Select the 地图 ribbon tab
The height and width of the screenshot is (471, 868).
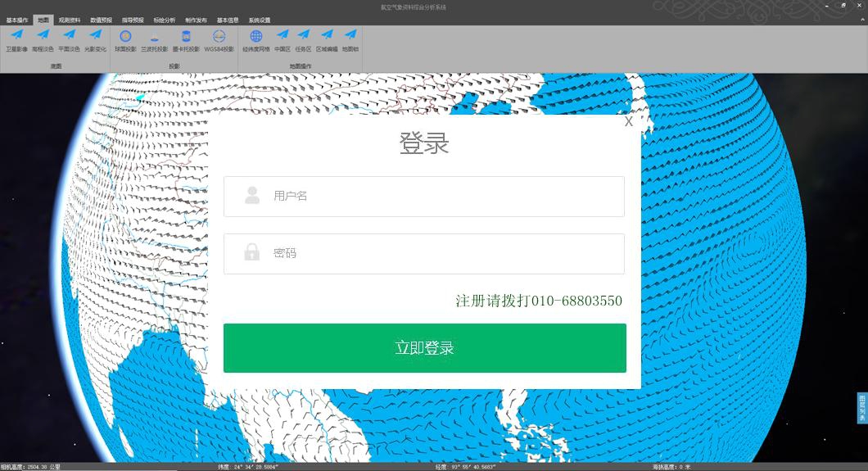click(x=43, y=20)
